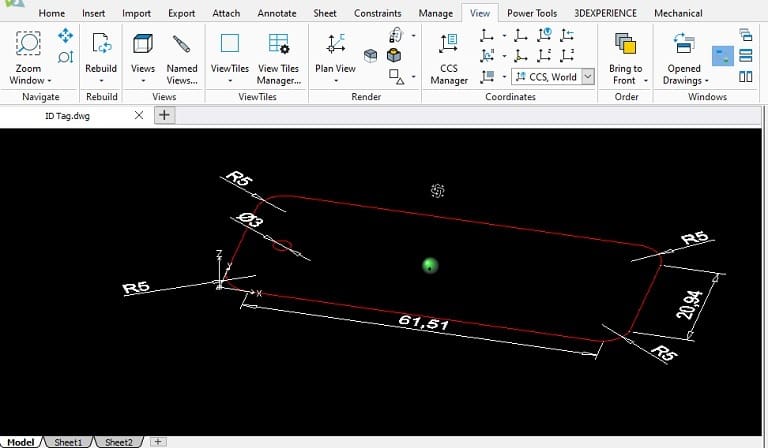Expand the Plan View dropdown arrow
768x448 pixels.
click(336, 81)
